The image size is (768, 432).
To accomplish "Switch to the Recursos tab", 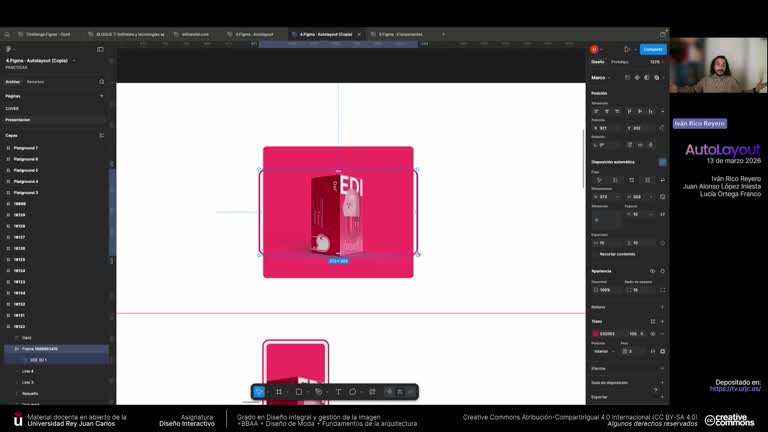I will click(35, 82).
